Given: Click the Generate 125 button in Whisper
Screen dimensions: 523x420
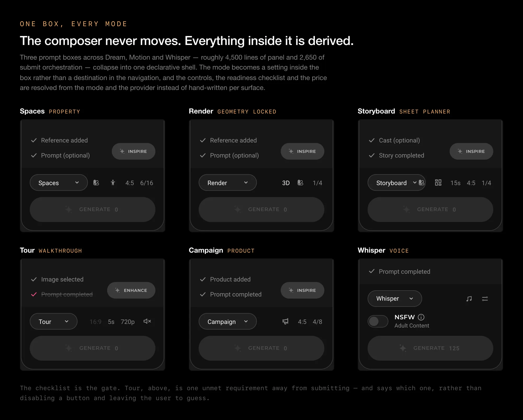Looking at the screenshot, I should [430, 348].
